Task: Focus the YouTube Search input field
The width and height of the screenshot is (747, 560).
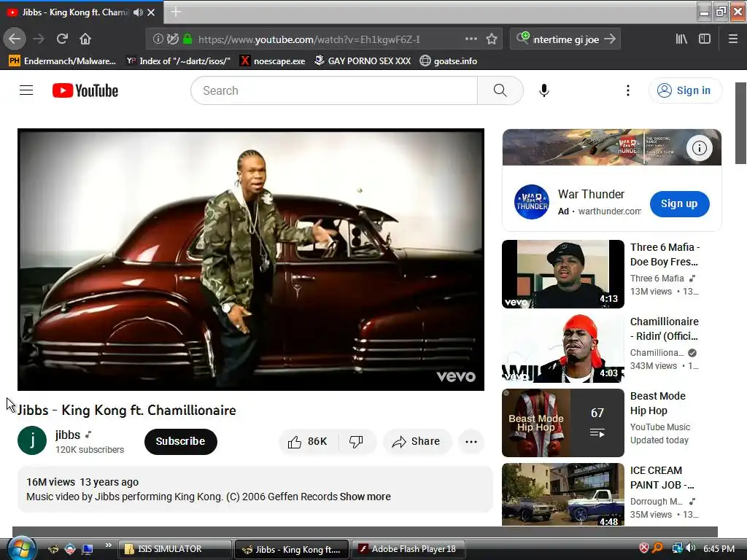Action: (x=334, y=90)
